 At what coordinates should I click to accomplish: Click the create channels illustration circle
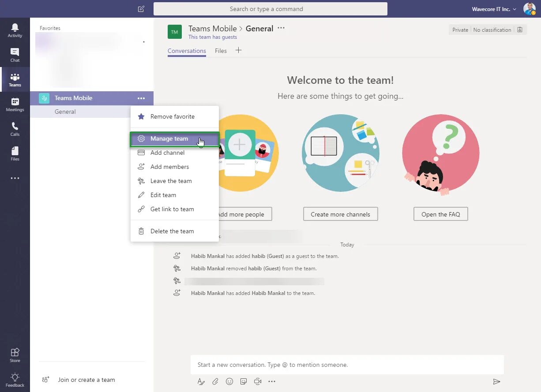[341, 153]
